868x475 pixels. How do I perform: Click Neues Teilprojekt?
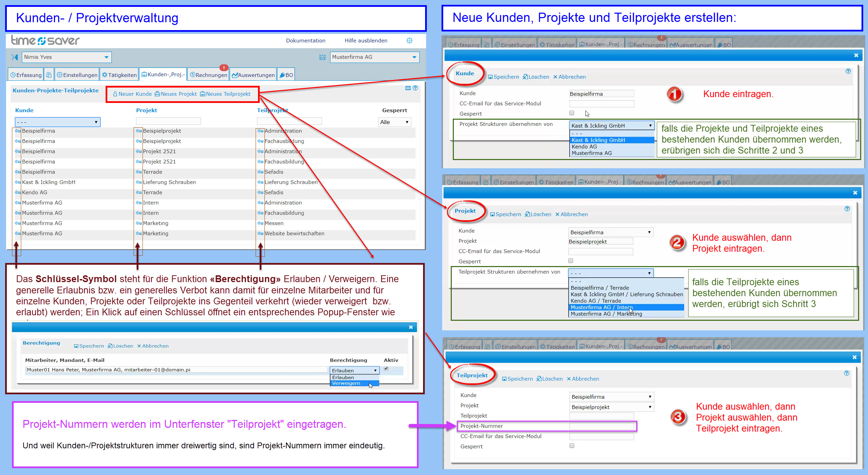tap(225, 94)
